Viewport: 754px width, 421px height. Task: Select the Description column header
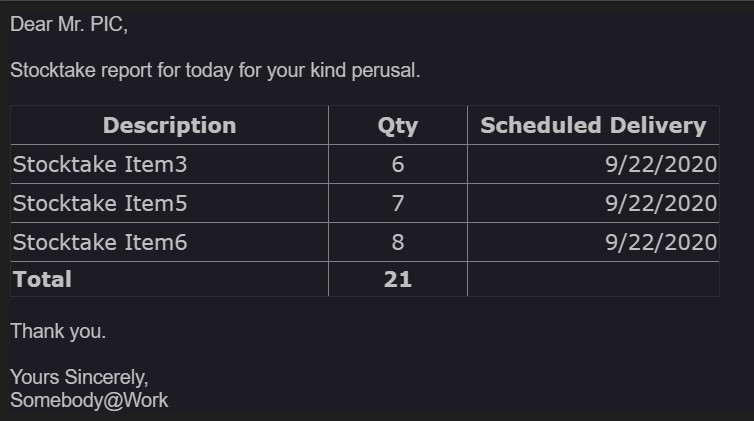point(169,125)
